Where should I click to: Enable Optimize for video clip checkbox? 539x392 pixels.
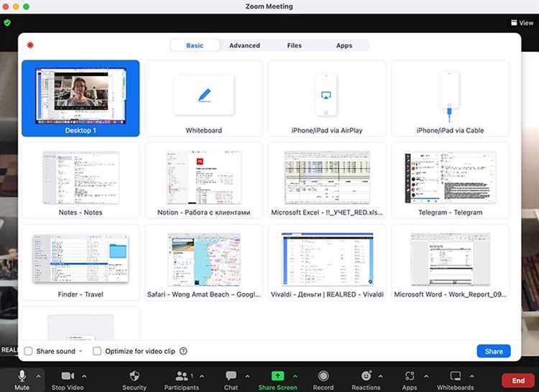(97, 351)
